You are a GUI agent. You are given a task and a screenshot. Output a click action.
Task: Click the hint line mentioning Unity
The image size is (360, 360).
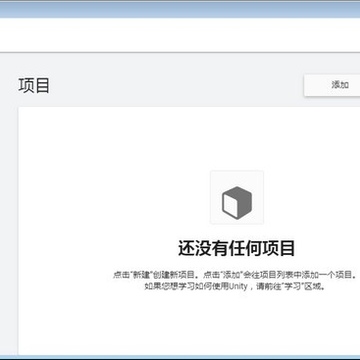(235, 286)
